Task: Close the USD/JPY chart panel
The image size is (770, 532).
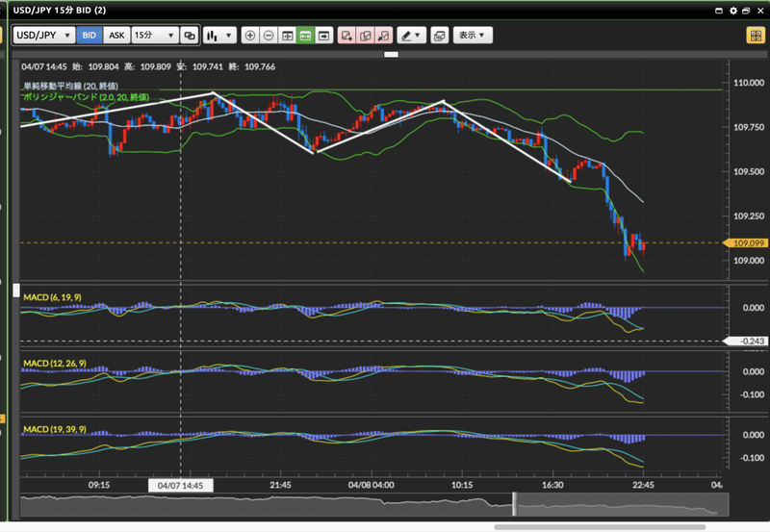Action: click(760, 11)
